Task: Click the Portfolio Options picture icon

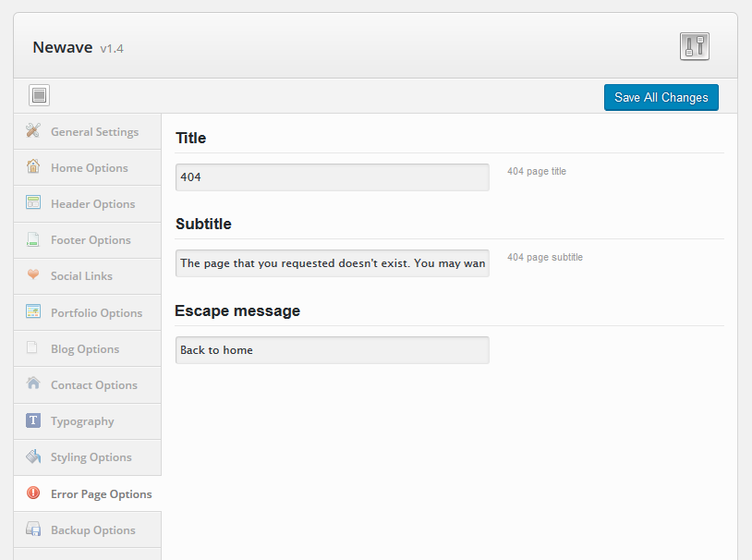Action: click(x=33, y=311)
